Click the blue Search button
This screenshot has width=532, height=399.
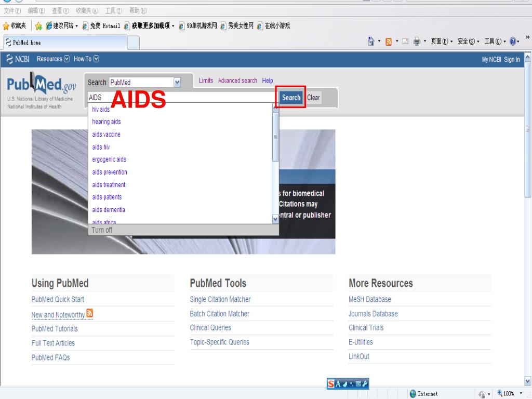coord(291,98)
